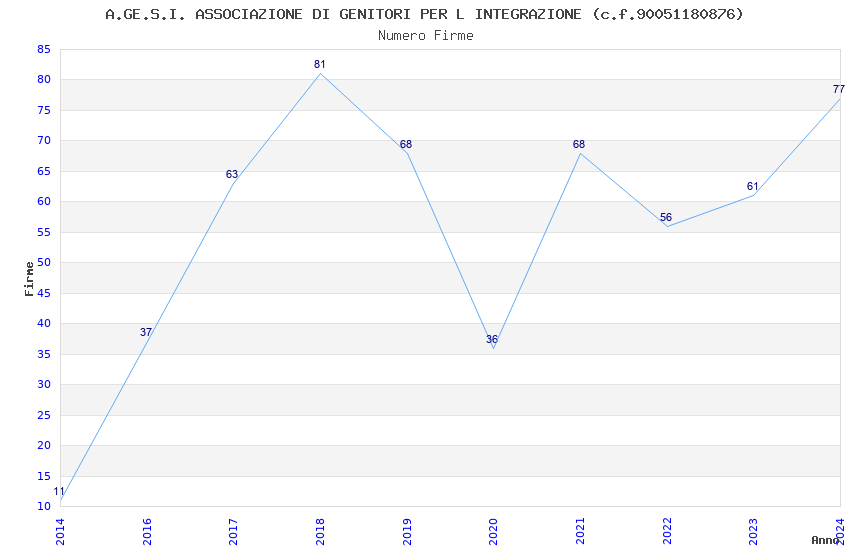Select data point value 37 for 2016
Screen dimensions: 850x550
pos(146,332)
